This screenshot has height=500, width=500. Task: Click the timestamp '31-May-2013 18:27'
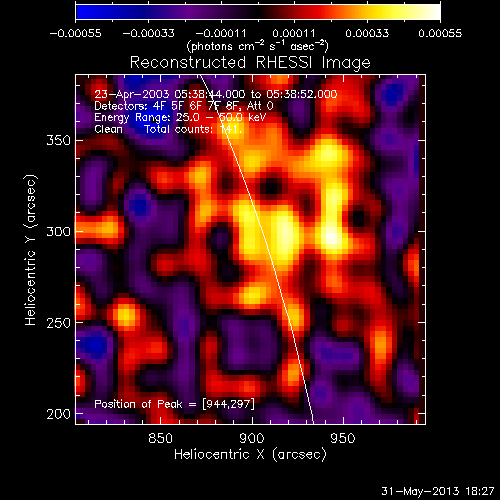438,491
